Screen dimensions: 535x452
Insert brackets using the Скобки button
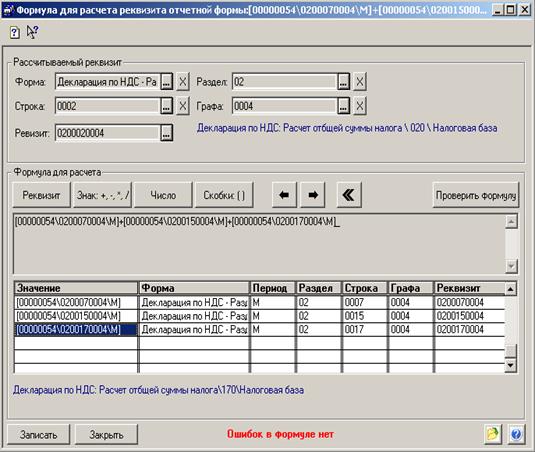pos(224,195)
